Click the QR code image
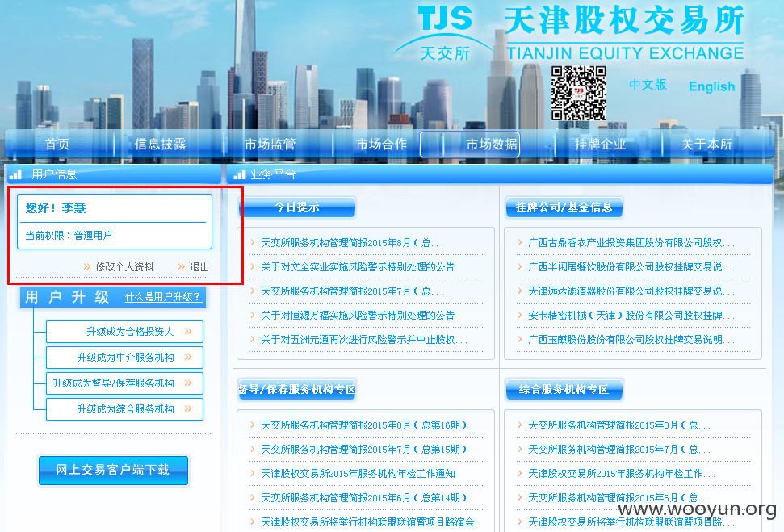 [578, 93]
